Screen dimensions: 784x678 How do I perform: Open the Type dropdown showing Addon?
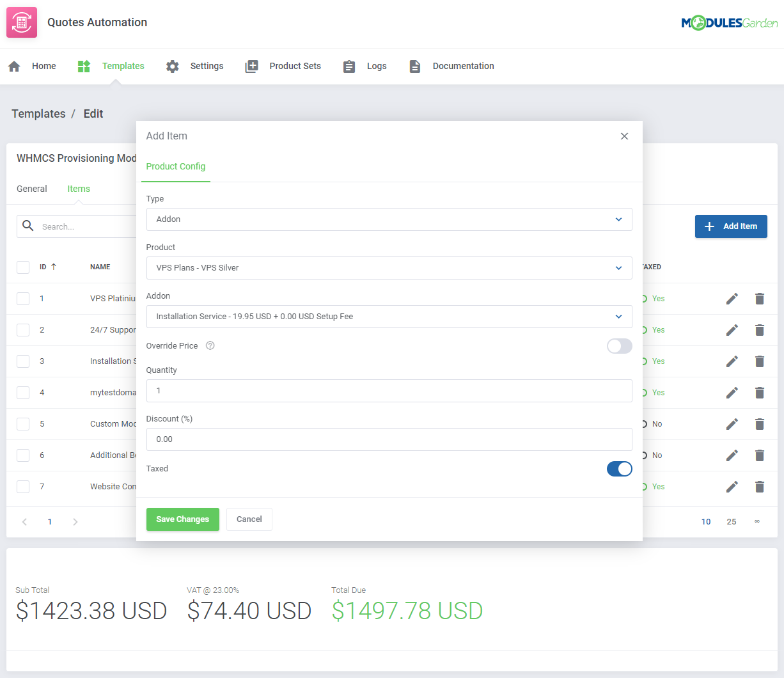click(x=389, y=219)
